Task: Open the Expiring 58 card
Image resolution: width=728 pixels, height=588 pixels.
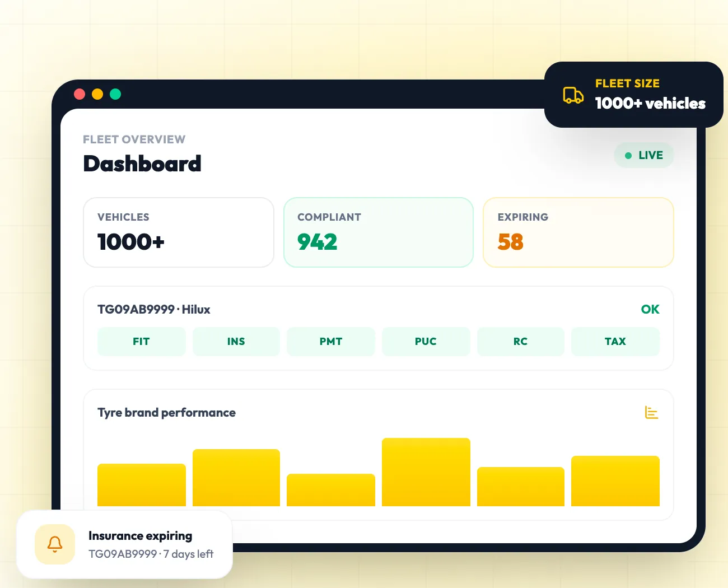Action: point(578,232)
